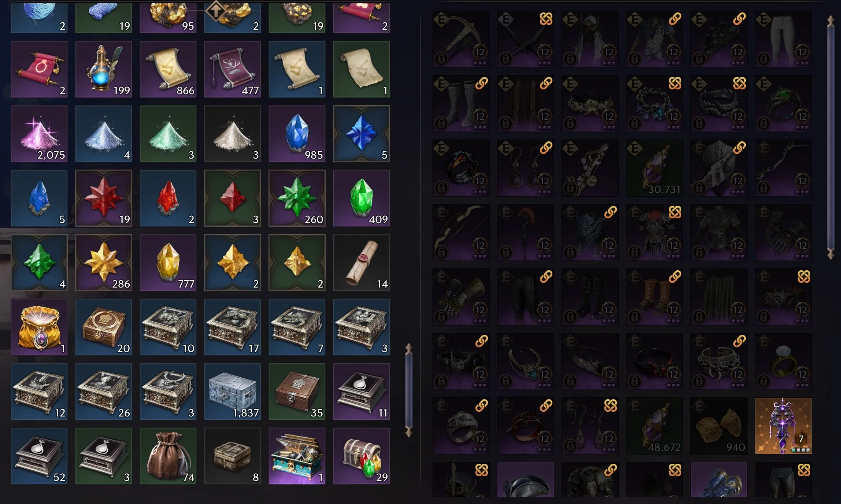Click the purple potion stack of 30,731
The width and height of the screenshot is (841, 504).
tap(655, 168)
